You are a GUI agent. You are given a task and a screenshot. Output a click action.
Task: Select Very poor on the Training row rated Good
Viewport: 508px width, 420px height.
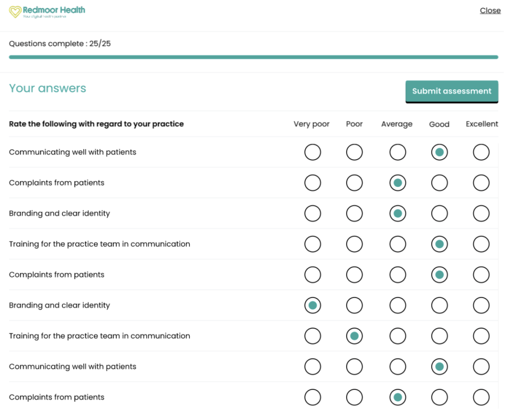click(x=313, y=244)
